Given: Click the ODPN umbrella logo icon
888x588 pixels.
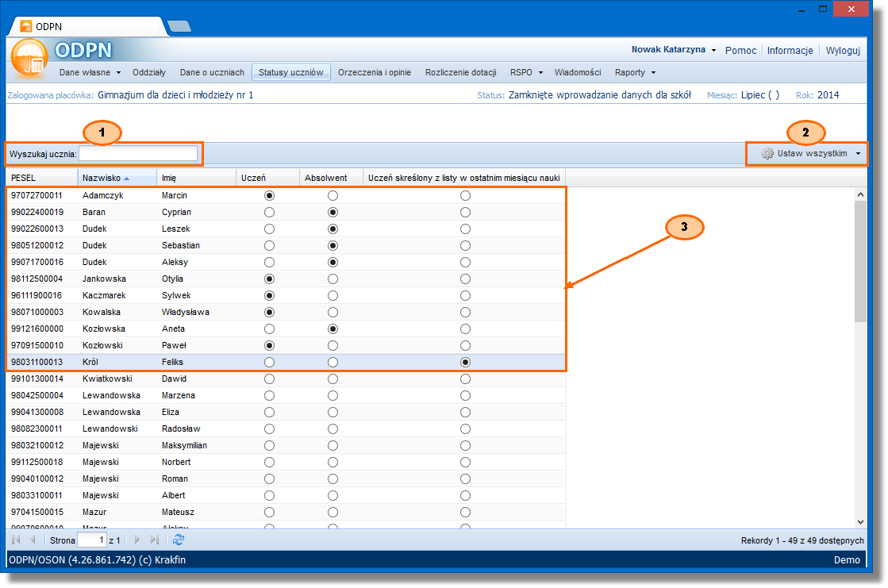Looking at the screenshot, I should pos(29,57).
